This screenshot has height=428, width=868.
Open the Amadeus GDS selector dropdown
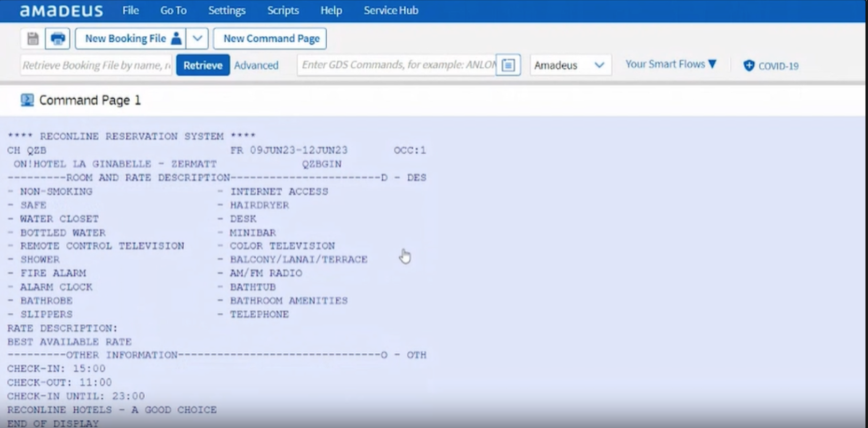[570, 65]
